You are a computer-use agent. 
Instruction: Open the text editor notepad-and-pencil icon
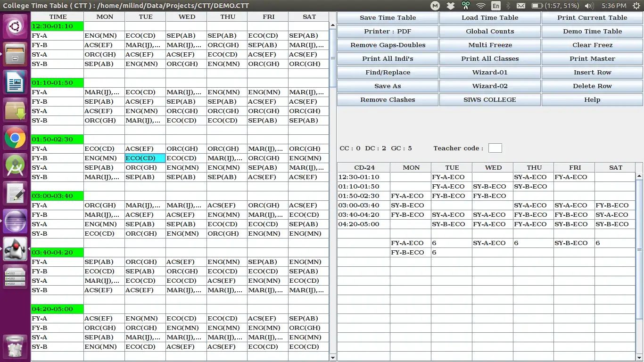pyautogui.click(x=15, y=194)
